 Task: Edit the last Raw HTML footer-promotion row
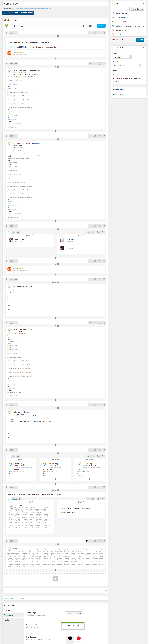click(x=95, y=541)
